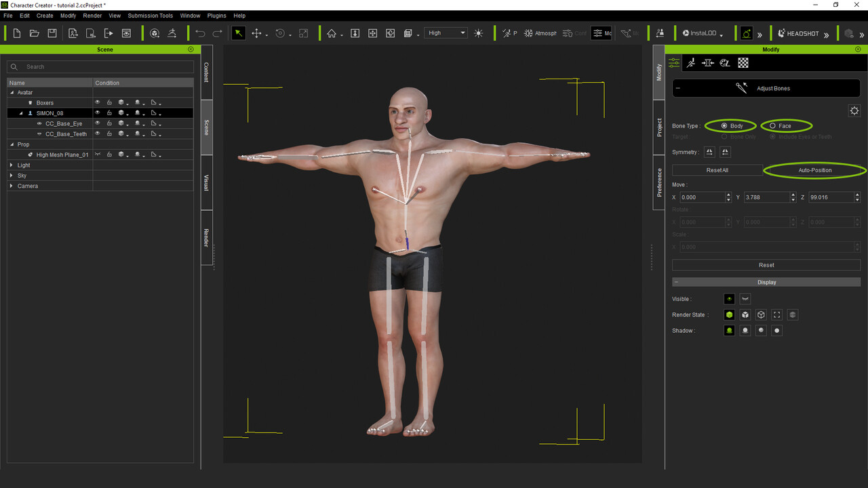This screenshot has height=488, width=868.
Task: Click the import character file icon
Action: click(73, 33)
